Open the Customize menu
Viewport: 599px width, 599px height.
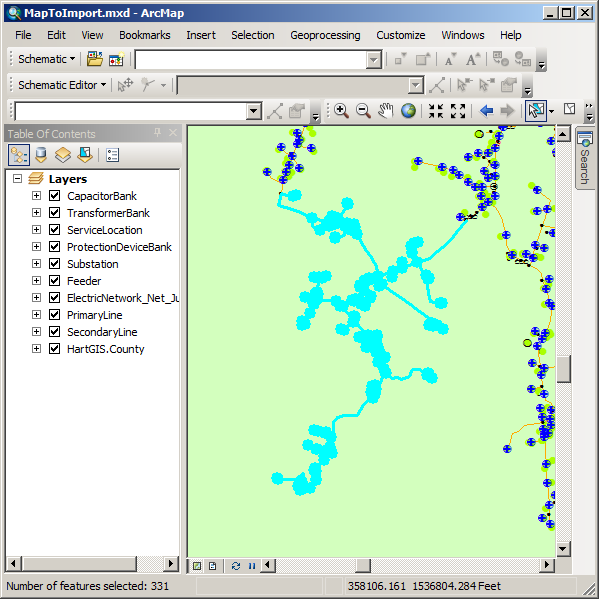tap(401, 35)
